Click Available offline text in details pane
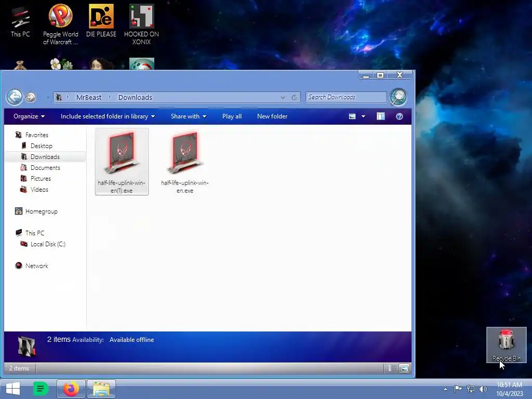The image size is (532, 399). pos(131,340)
